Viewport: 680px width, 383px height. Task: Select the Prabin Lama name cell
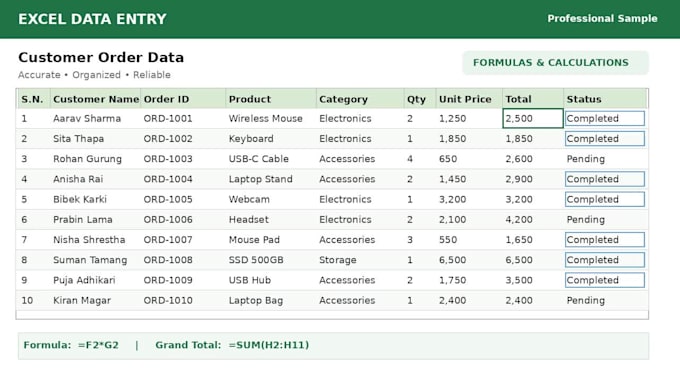point(82,219)
